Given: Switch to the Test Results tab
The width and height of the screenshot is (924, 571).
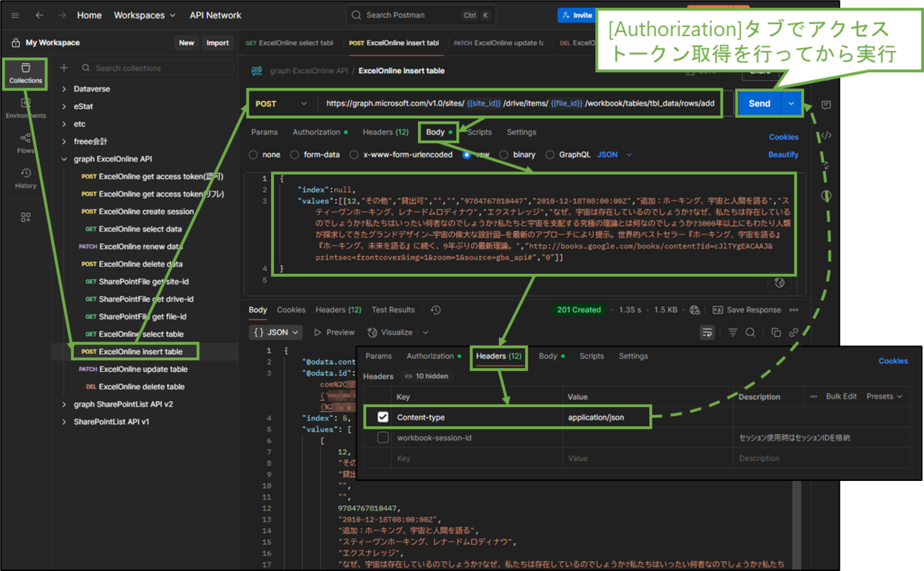Looking at the screenshot, I should coord(393,309).
